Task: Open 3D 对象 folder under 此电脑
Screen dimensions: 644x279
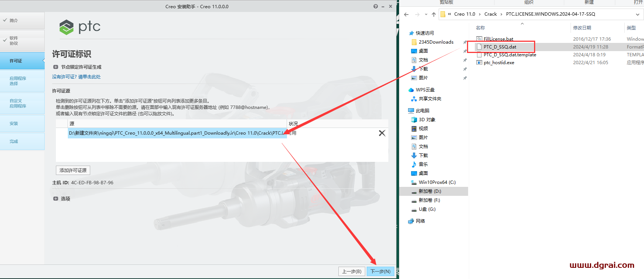Action: tap(427, 120)
